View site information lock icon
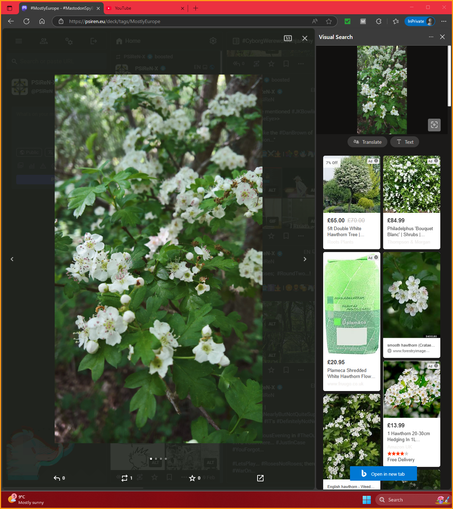The height and width of the screenshot is (509, 453). 61,21
